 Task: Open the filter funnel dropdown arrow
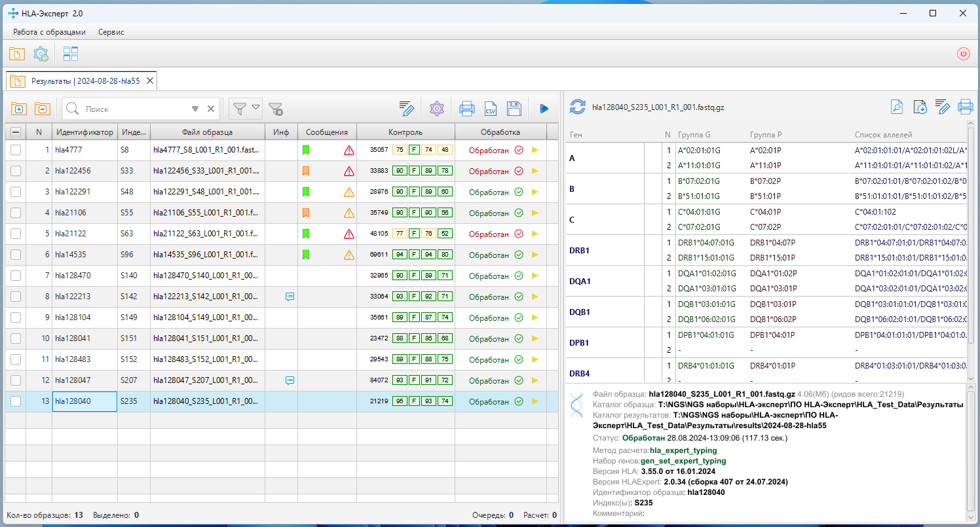point(256,108)
